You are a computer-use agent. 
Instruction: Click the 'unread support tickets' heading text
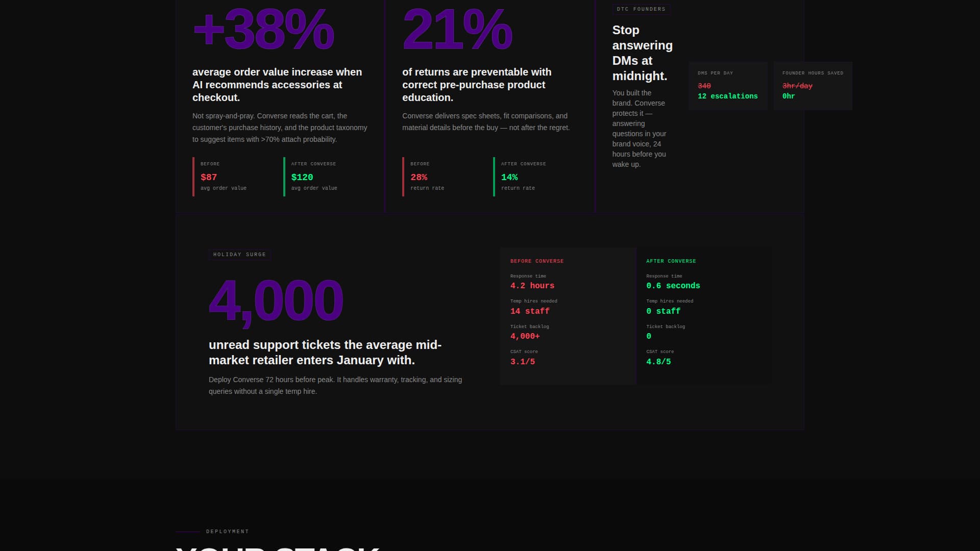(325, 353)
